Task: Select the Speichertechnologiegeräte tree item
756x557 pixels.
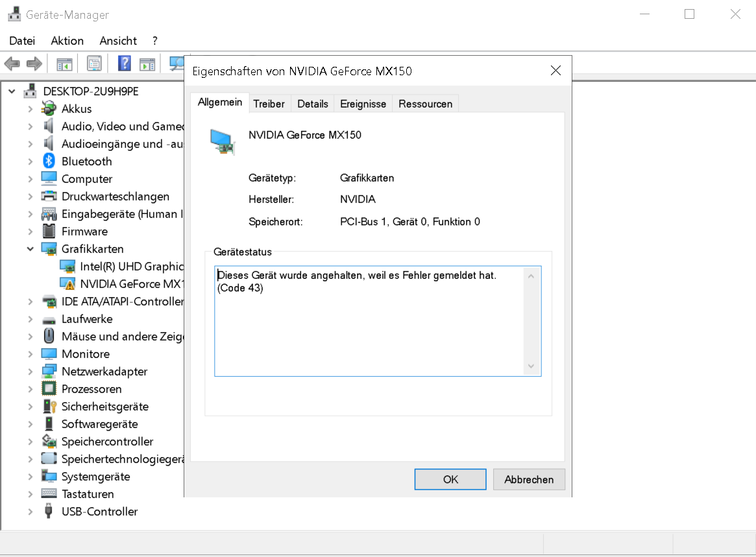Action: coord(123,458)
